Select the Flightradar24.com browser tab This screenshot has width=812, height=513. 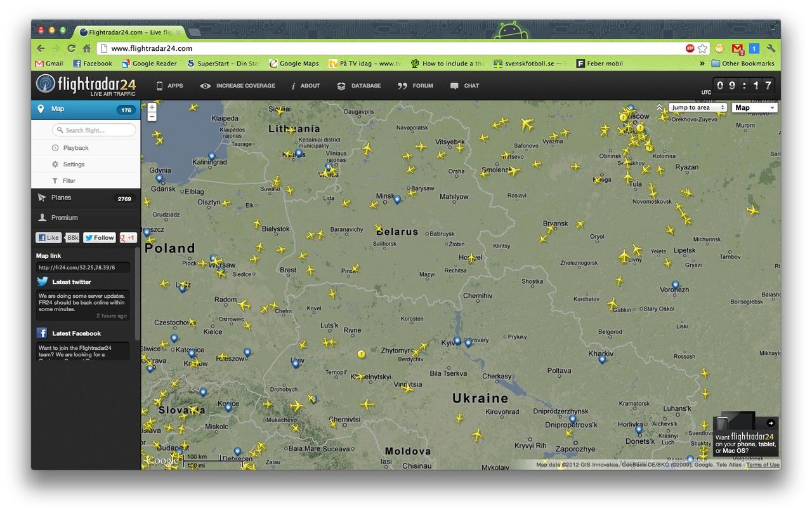pos(130,32)
